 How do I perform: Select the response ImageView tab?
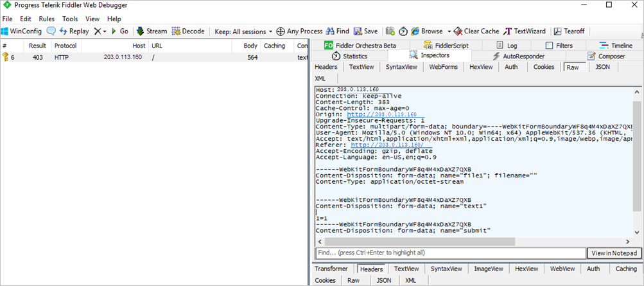coord(489,269)
